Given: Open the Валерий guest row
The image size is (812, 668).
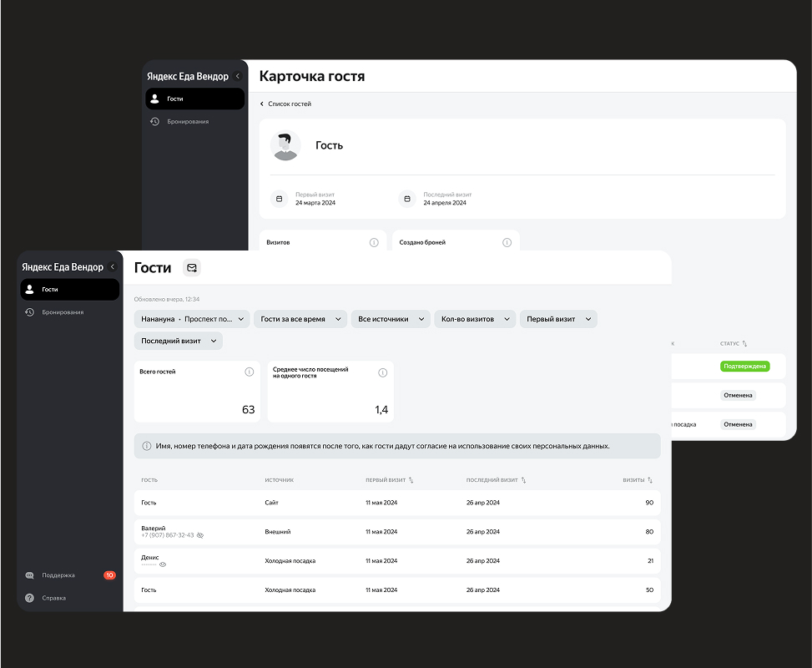Looking at the screenshot, I should point(397,532).
